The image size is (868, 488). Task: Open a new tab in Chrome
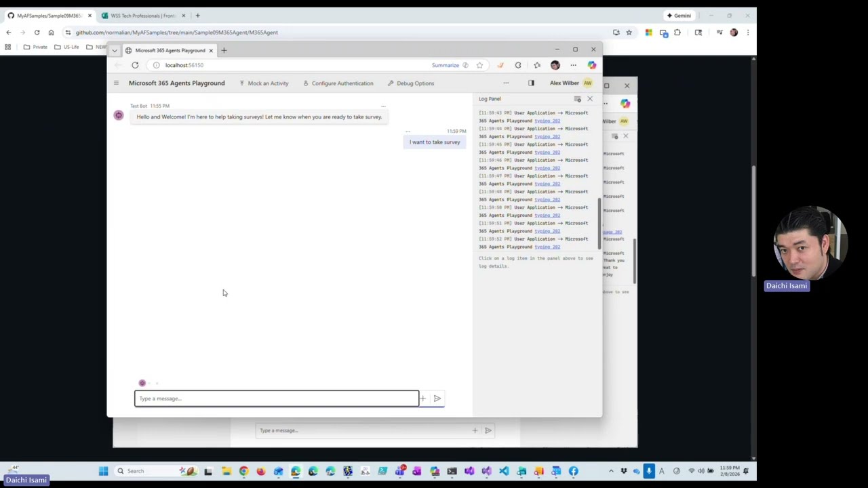pyautogui.click(x=197, y=16)
